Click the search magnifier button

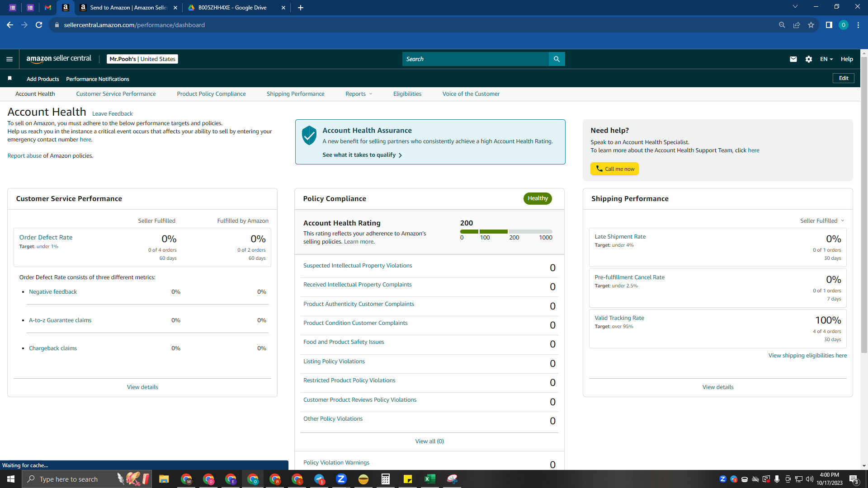pyautogui.click(x=557, y=59)
